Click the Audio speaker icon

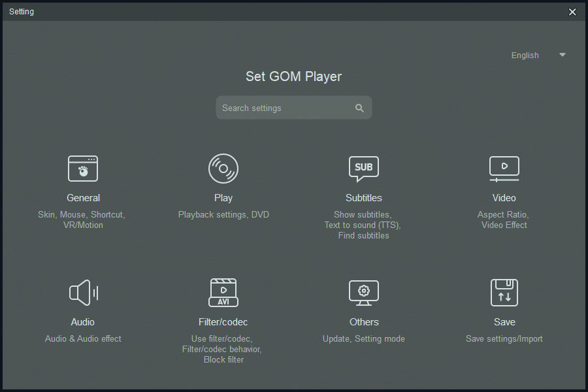click(x=83, y=293)
